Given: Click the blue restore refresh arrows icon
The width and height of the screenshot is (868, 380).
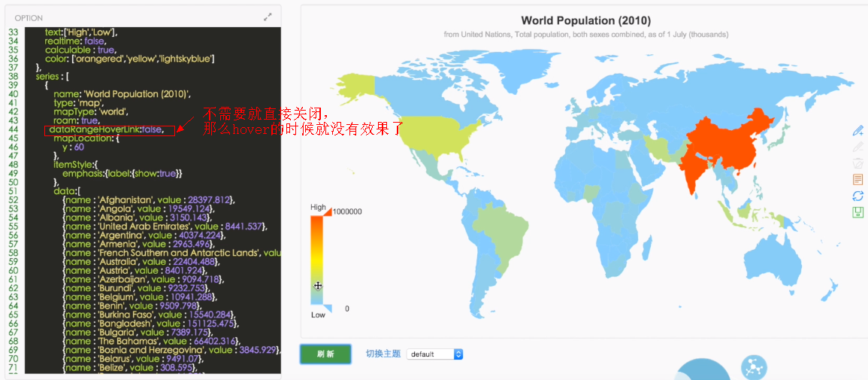Looking at the screenshot, I should [x=858, y=196].
